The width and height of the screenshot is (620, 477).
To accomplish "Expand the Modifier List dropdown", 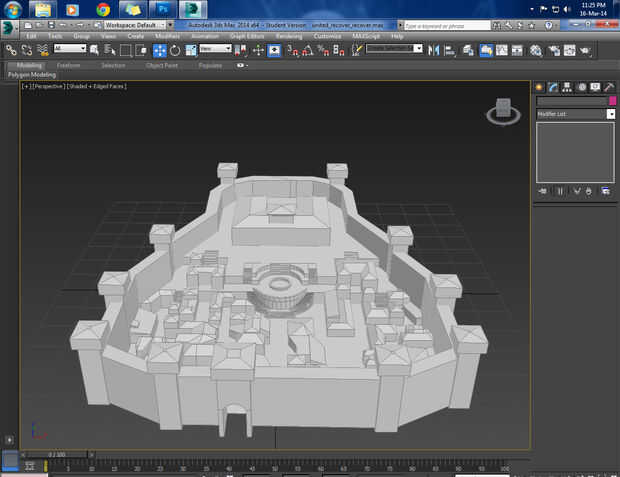I will pyautogui.click(x=610, y=114).
